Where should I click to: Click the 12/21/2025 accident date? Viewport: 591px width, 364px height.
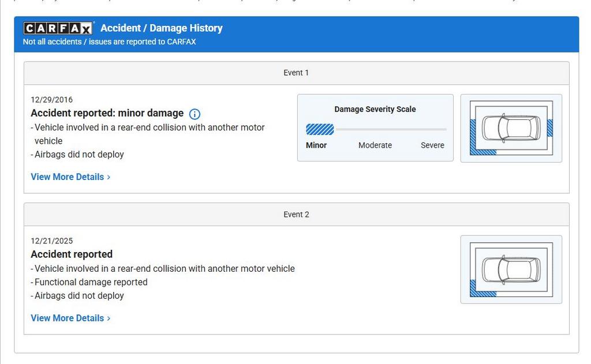tap(52, 241)
